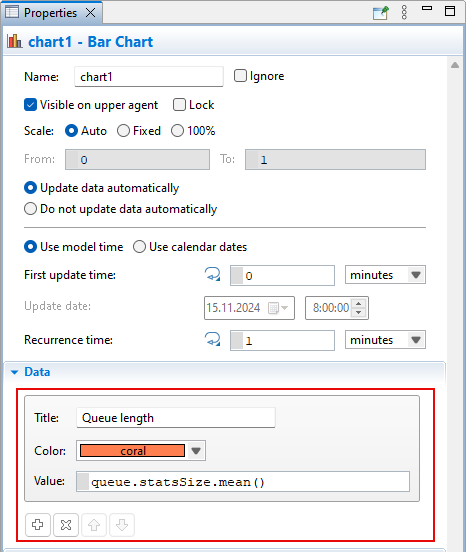Select Use calendar dates option
The image size is (466, 552).
139,247
